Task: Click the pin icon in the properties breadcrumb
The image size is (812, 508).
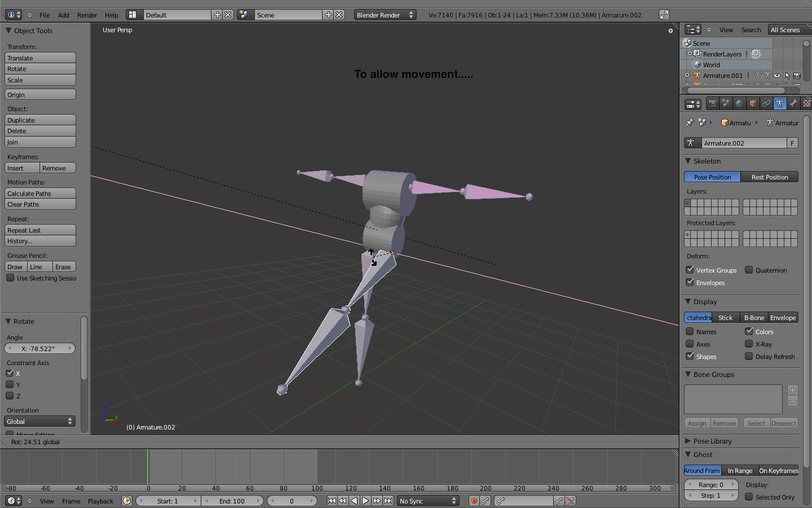Action: pos(689,122)
